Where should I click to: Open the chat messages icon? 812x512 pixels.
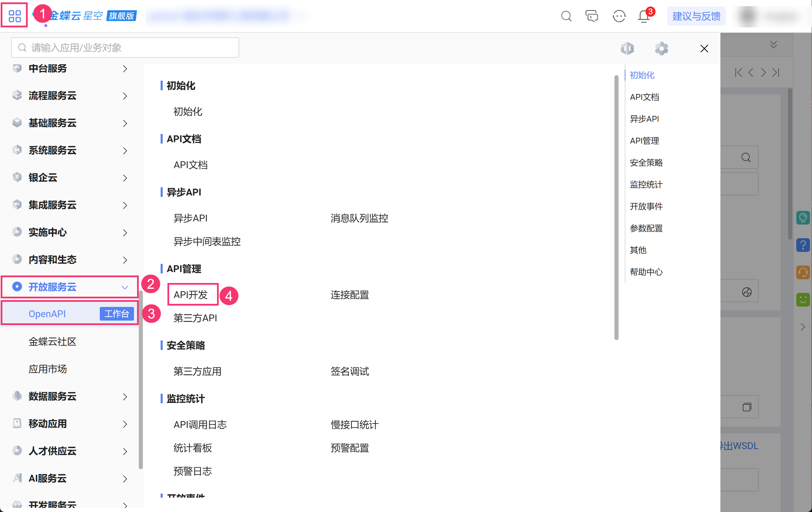(x=592, y=16)
